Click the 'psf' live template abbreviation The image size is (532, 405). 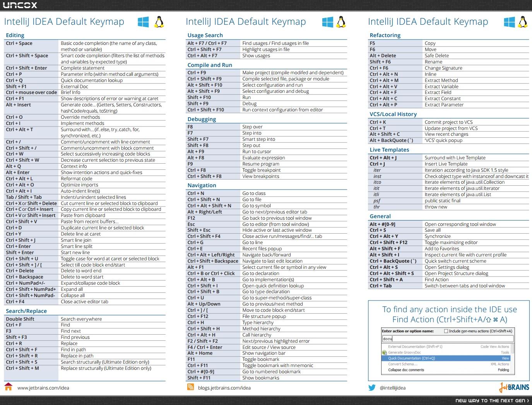point(377,201)
